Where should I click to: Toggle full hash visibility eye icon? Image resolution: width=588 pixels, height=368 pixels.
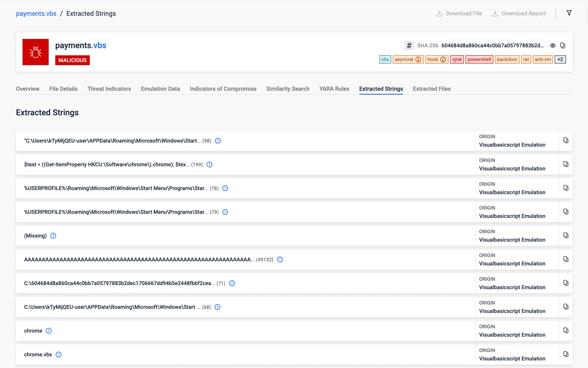(553, 46)
